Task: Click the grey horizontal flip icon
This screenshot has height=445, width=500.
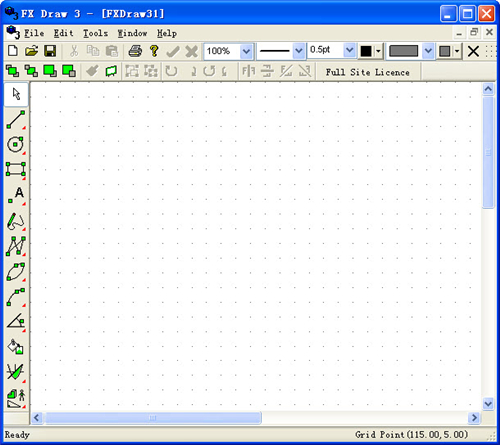Action: 249,71
